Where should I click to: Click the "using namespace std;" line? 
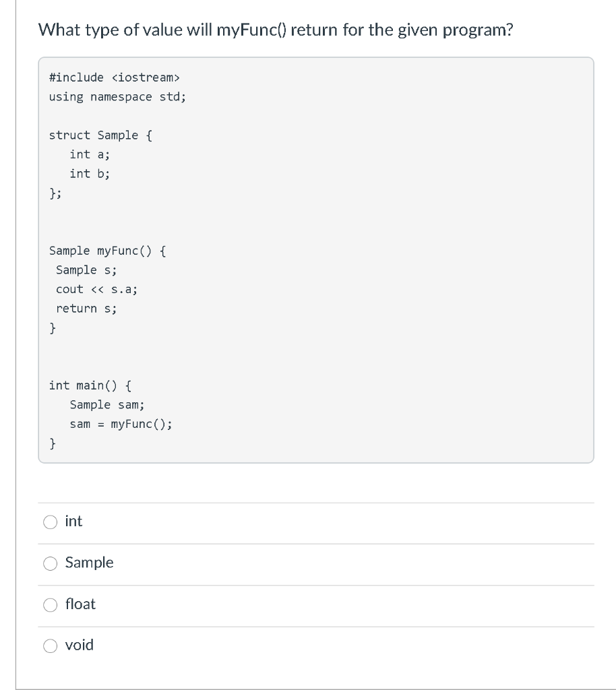tap(117, 97)
